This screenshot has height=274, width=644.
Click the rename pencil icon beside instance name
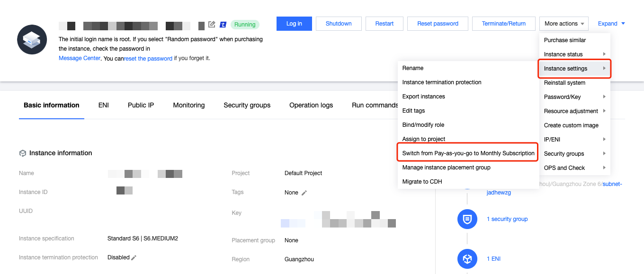tap(212, 25)
